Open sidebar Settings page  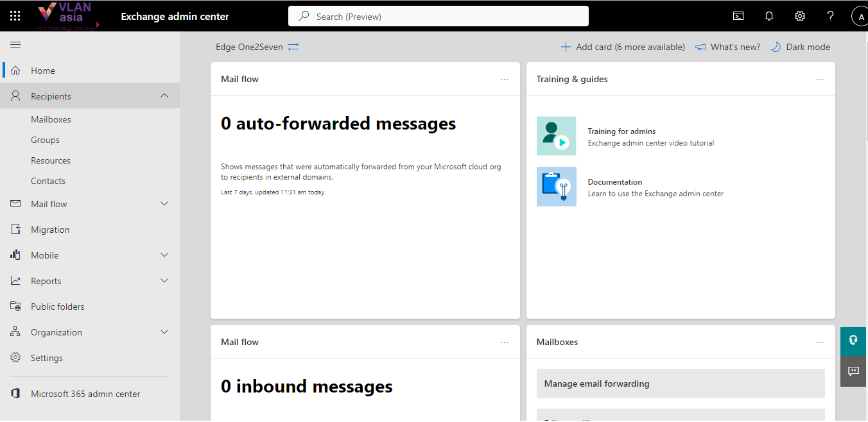(47, 358)
